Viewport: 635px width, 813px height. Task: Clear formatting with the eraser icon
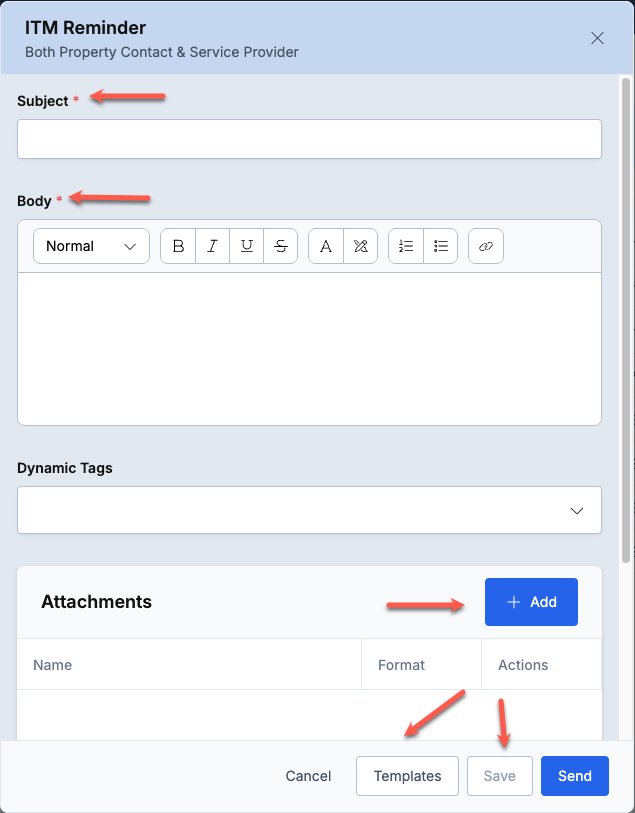pos(360,246)
